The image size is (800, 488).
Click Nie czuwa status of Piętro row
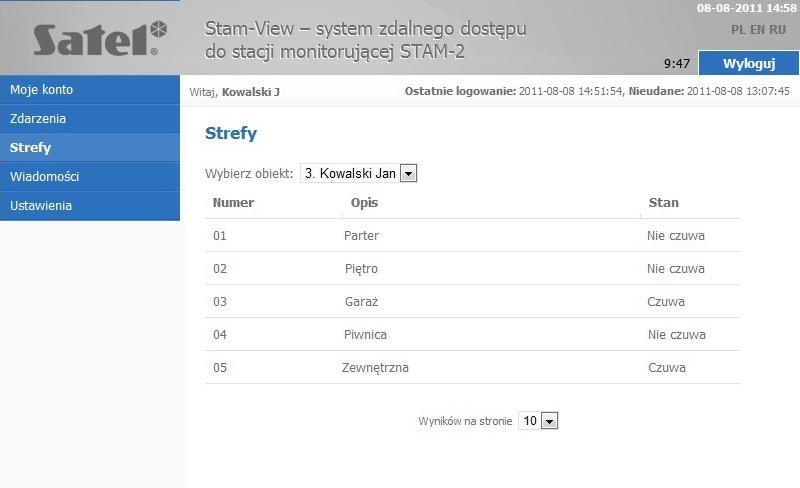pos(676,269)
